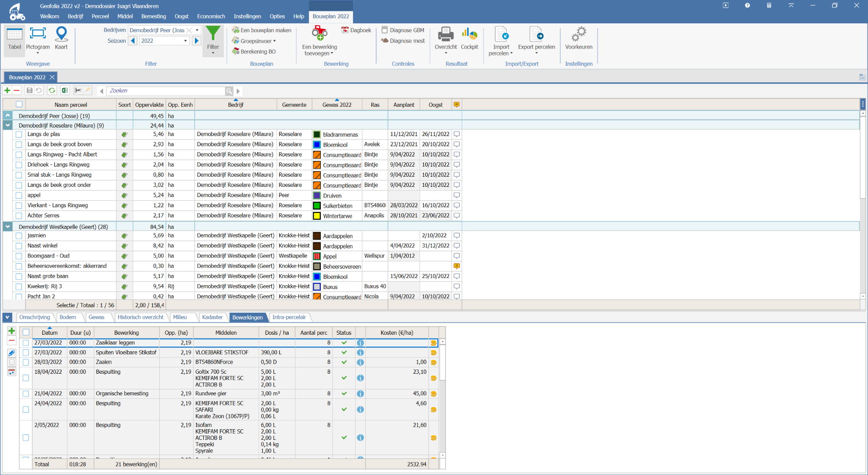This screenshot has height=475, width=868.
Task: Open the Pictogram view
Action: [38, 39]
